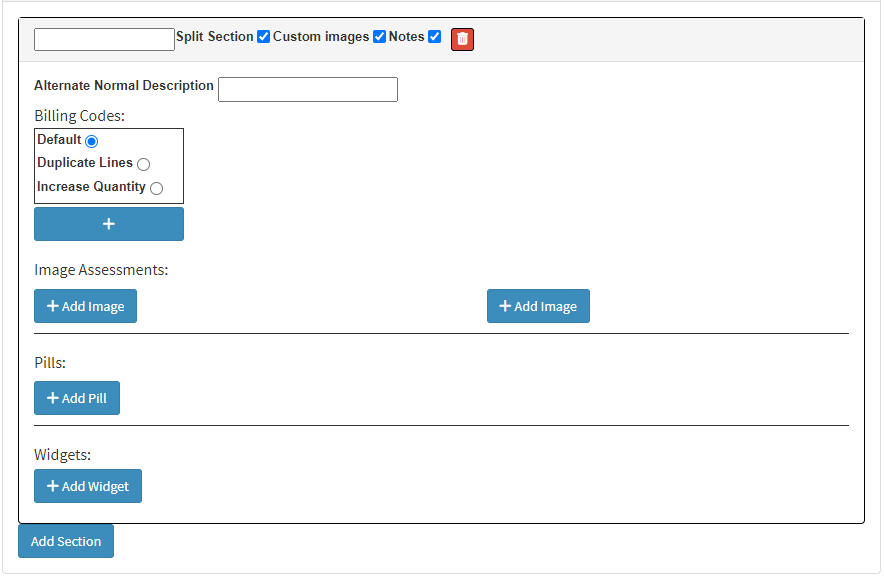884x577 pixels.
Task: Add a new pill with Add Pill
Action: (x=77, y=398)
